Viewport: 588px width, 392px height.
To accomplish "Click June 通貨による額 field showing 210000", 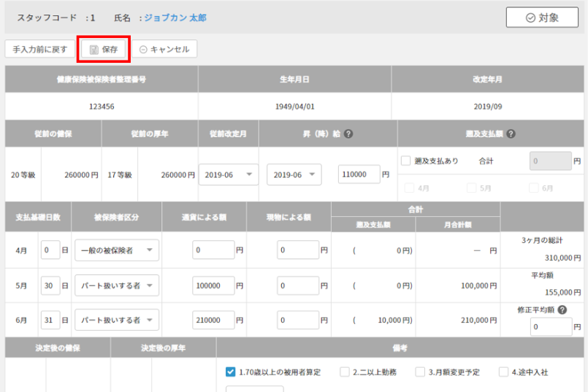I will 213,319.
